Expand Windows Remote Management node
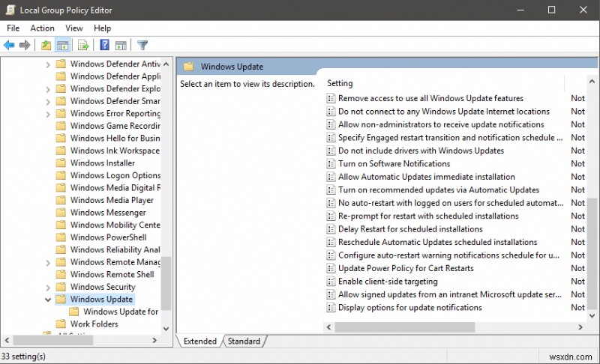 tap(48, 263)
